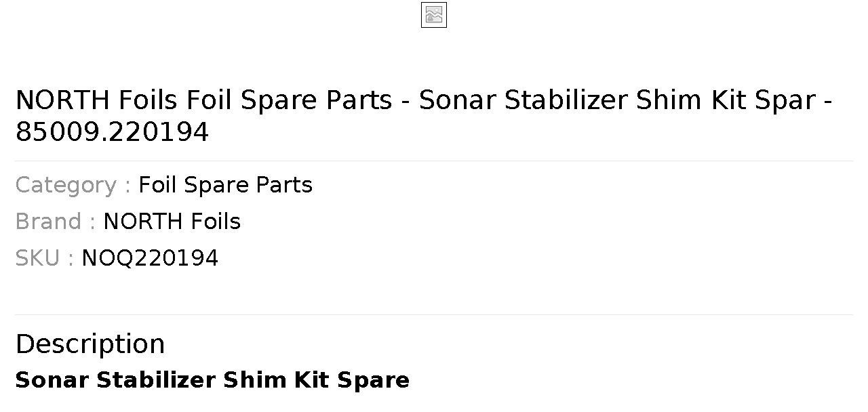The width and height of the screenshot is (868, 412).
Task: Click the broken product image placeholder icon
Action: (434, 15)
